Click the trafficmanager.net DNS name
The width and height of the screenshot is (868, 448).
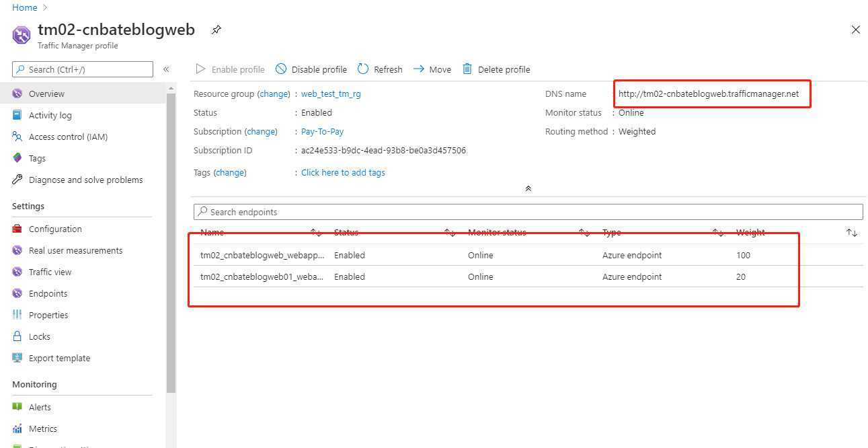click(x=709, y=94)
